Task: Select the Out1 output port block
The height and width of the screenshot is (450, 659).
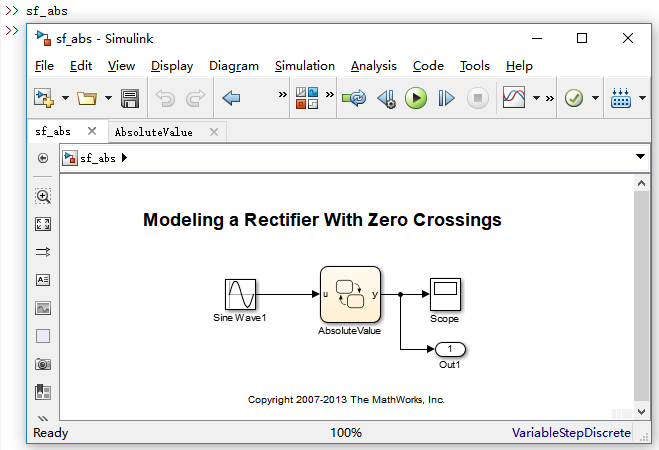Action: point(451,349)
